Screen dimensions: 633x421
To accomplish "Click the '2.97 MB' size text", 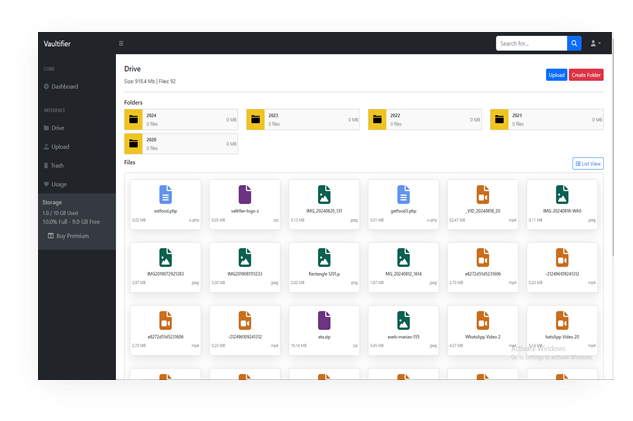I will click(139, 283).
